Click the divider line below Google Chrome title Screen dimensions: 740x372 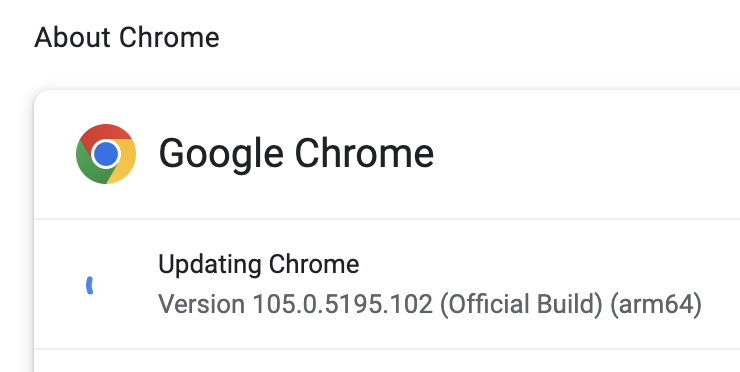(387, 219)
